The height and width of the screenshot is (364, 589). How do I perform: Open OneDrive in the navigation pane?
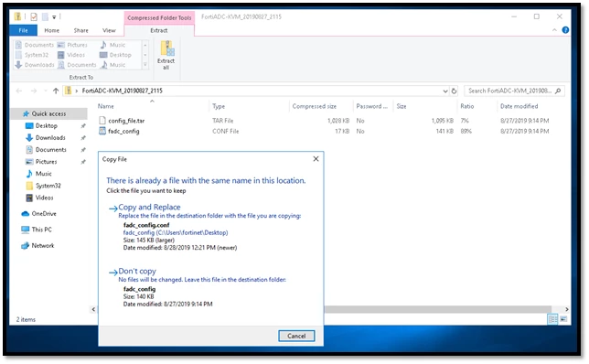(44, 213)
